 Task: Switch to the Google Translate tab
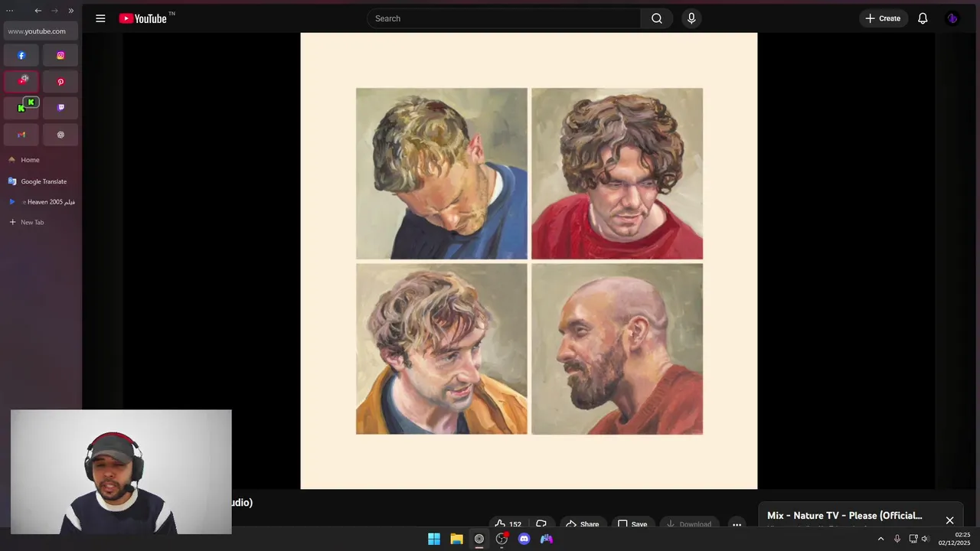pos(41,181)
